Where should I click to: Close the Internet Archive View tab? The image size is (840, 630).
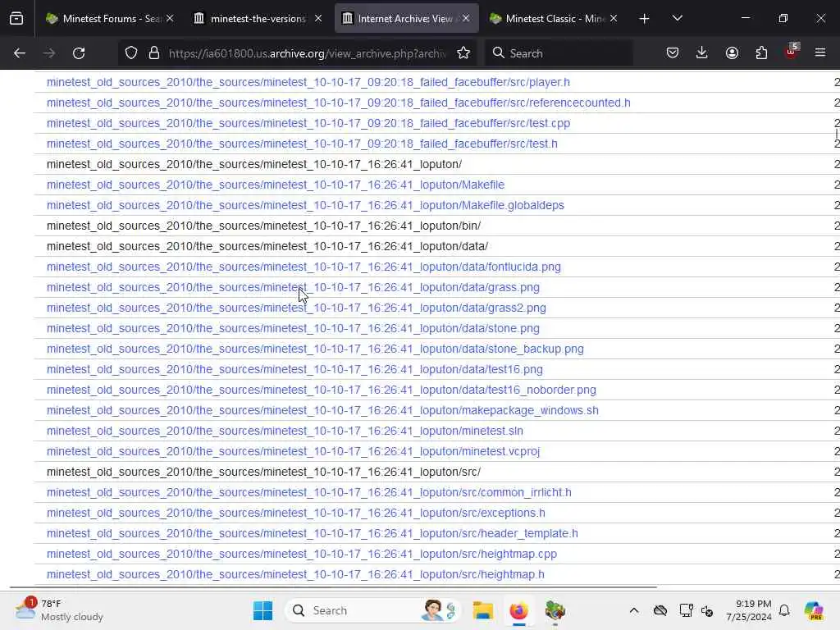[466, 19]
